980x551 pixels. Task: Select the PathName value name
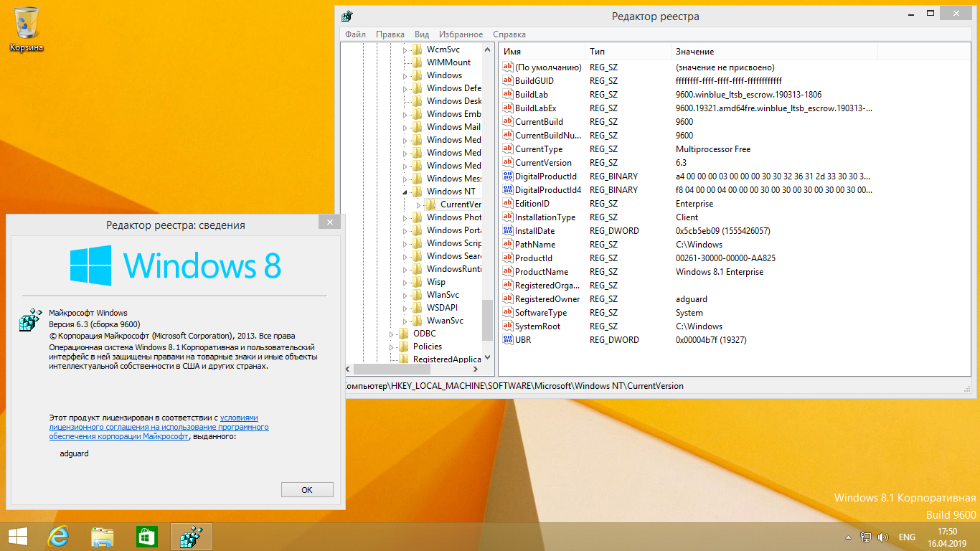[535, 245]
